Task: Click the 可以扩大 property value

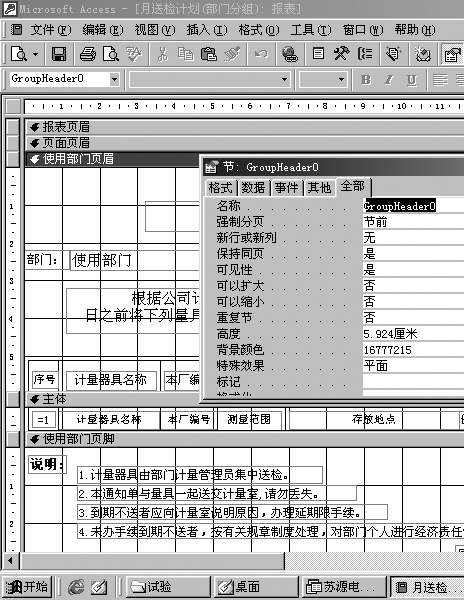Action: pyautogui.click(x=413, y=286)
